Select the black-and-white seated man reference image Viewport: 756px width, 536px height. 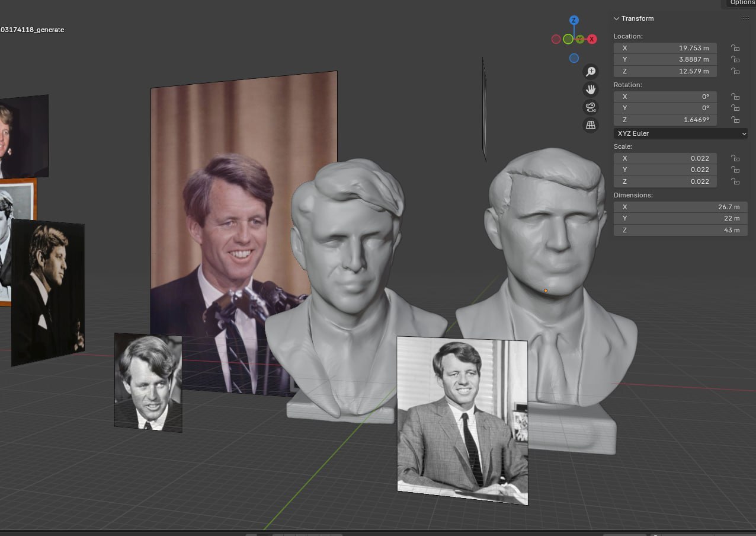coord(462,420)
